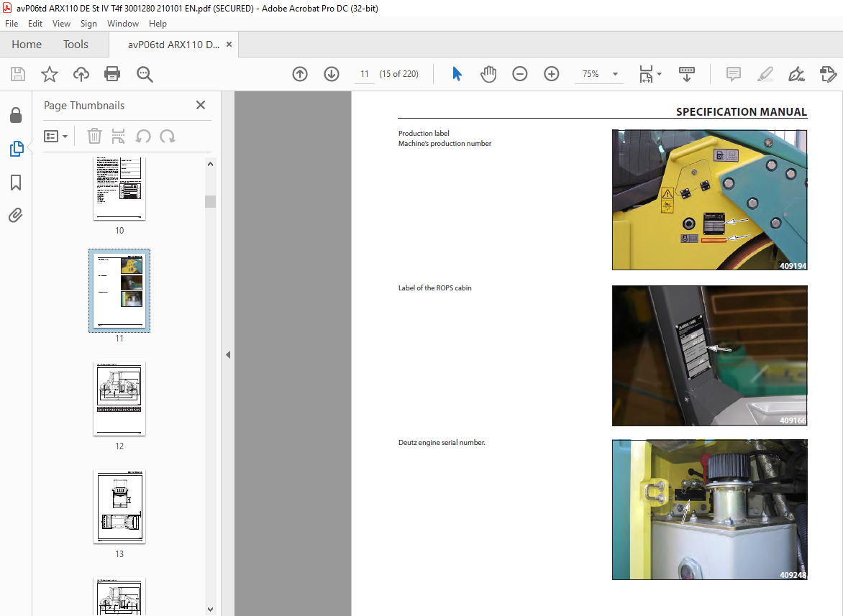Collapse the navigation pane arrow

click(228, 354)
